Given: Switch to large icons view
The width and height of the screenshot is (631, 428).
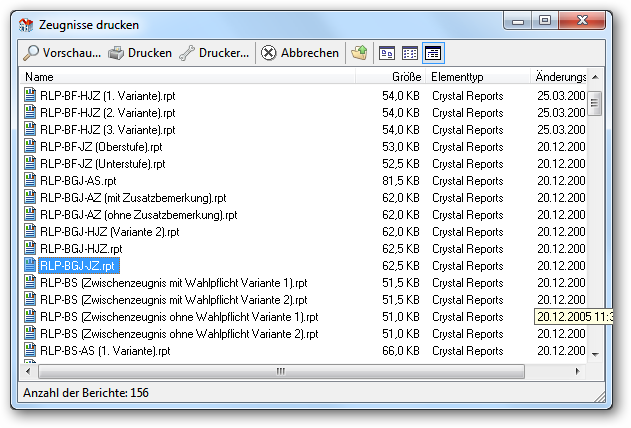Looking at the screenshot, I should pos(387,53).
